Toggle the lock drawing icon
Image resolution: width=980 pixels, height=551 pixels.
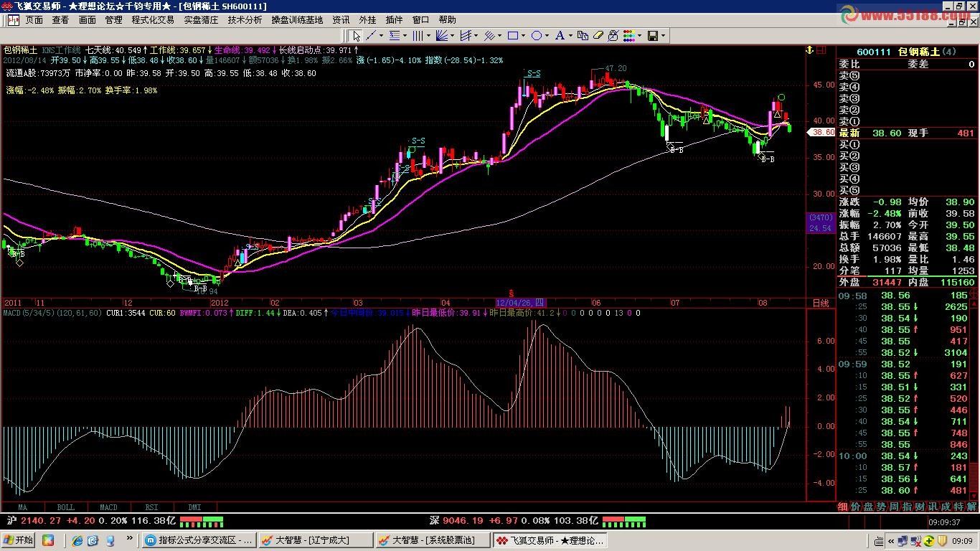pos(613,35)
